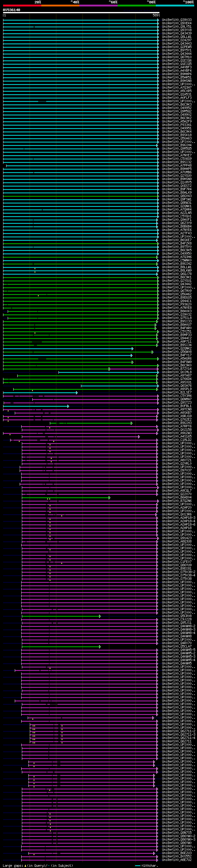
Task: Click the cyan alignment bar for UniRef100_Q6SA76
Action: coord(120,386)
